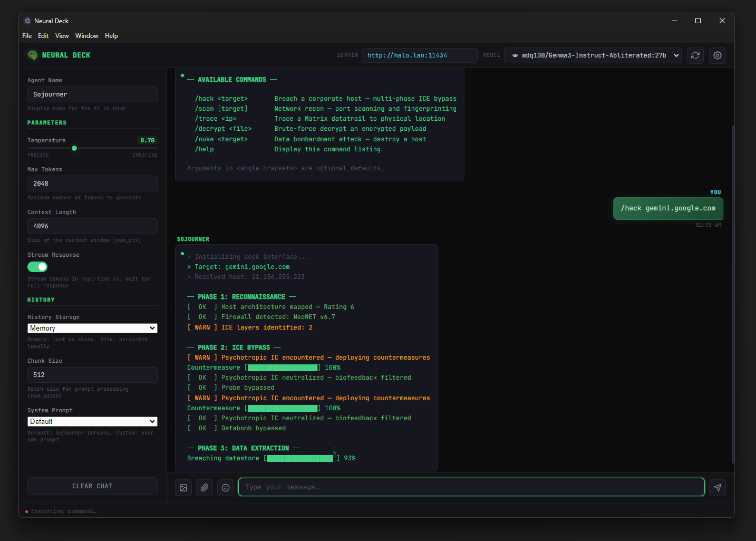Open the mdq100/Gemma3-Instruct-Abliterated model dropdown
This screenshot has width=756, height=541.
593,55
